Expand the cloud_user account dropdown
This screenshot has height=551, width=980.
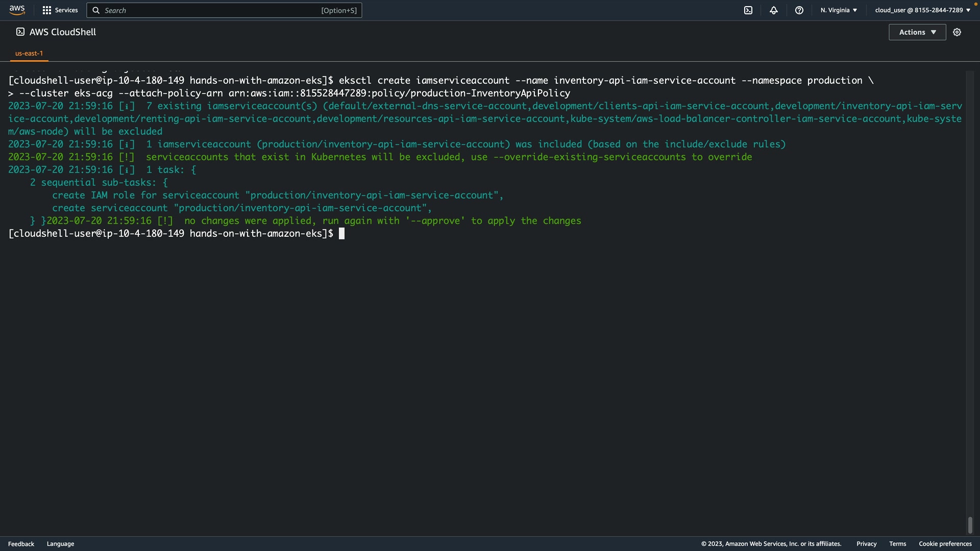tap(922, 10)
